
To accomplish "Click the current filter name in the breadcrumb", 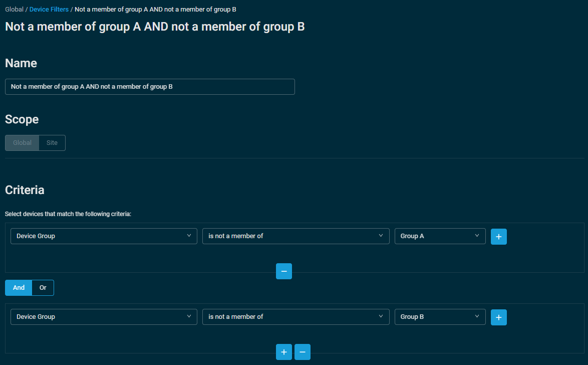I will click(155, 10).
